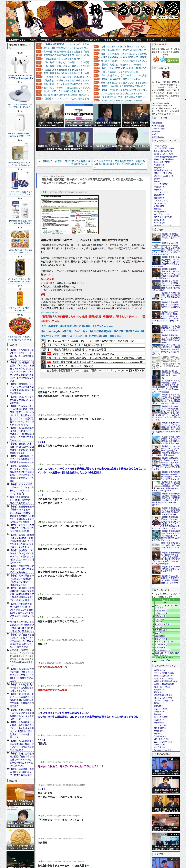This screenshot has height=868, width=186.
Task: Select ヌルポあんてな in the nav bar
Action: [x=111, y=40]
